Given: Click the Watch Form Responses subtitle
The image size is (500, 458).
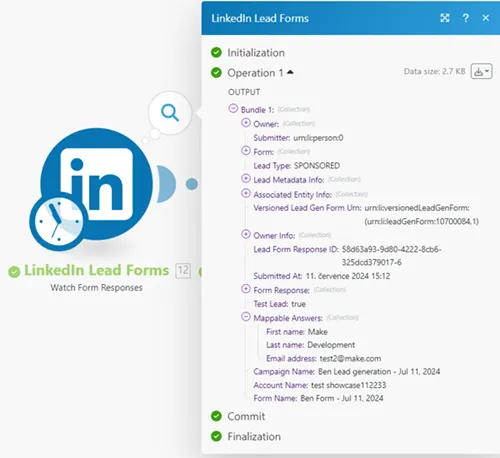Looking at the screenshot, I should [96, 288].
